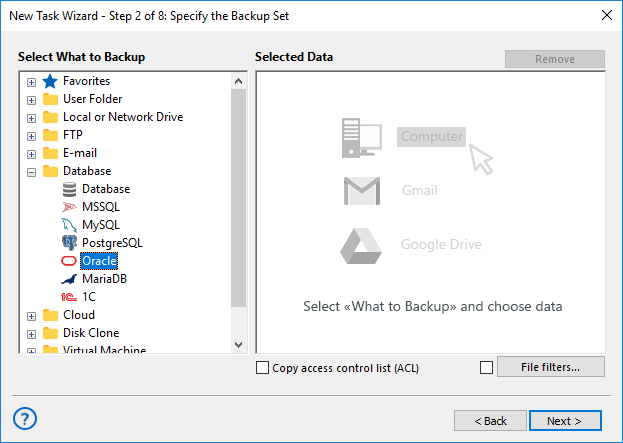Click the User Folder folder icon
Image resolution: width=623 pixels, height=443 pixels.
[x=50, y=99]
